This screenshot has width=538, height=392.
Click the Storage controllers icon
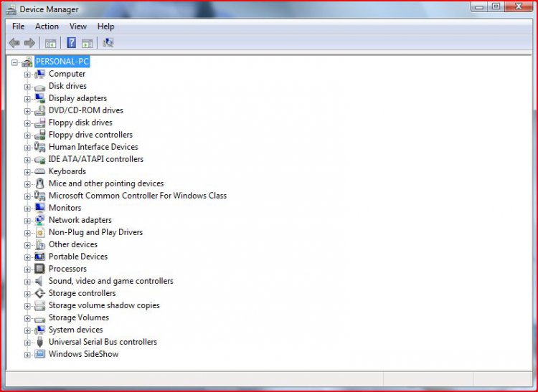pos(39,293)
